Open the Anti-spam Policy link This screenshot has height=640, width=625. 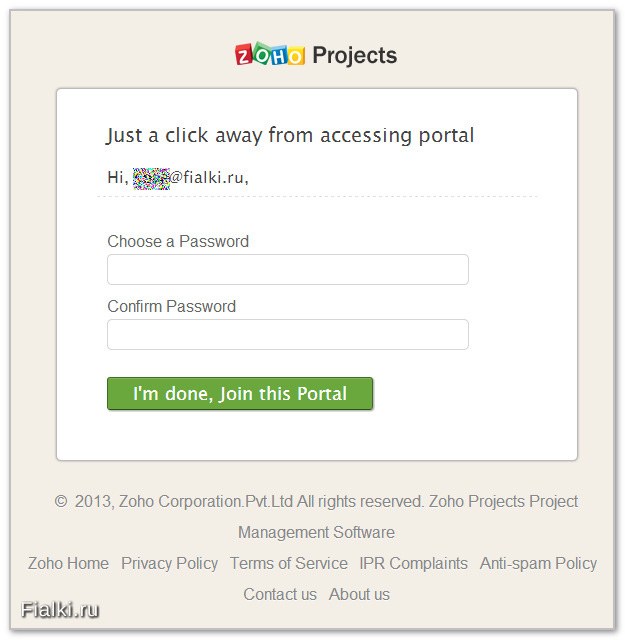(x=538, y=563)
